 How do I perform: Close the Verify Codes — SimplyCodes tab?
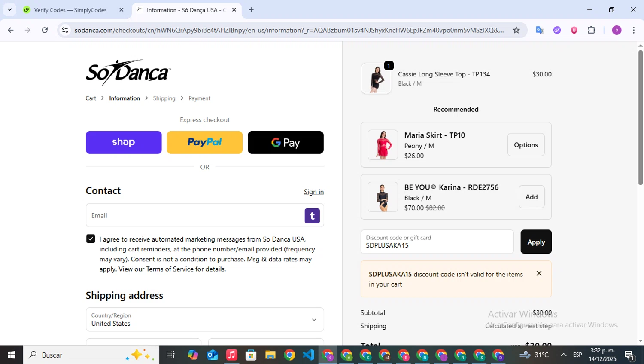[122, 9]
